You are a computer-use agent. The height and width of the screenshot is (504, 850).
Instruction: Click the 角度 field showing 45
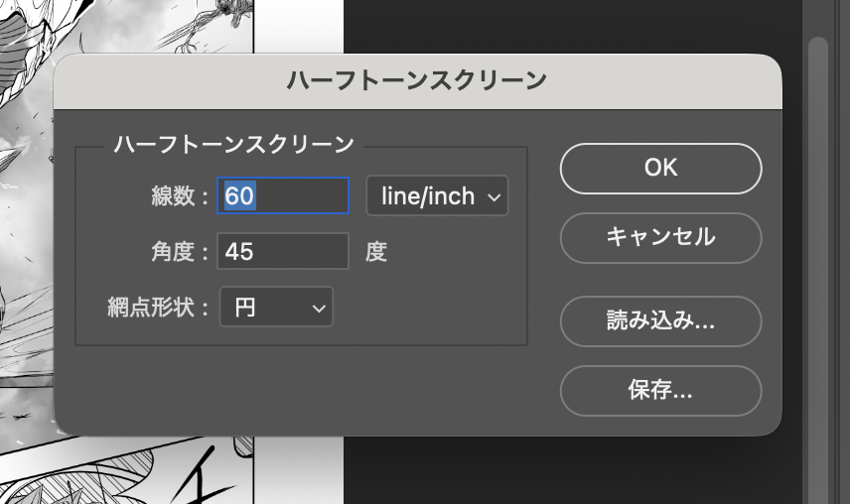[283, 252]
